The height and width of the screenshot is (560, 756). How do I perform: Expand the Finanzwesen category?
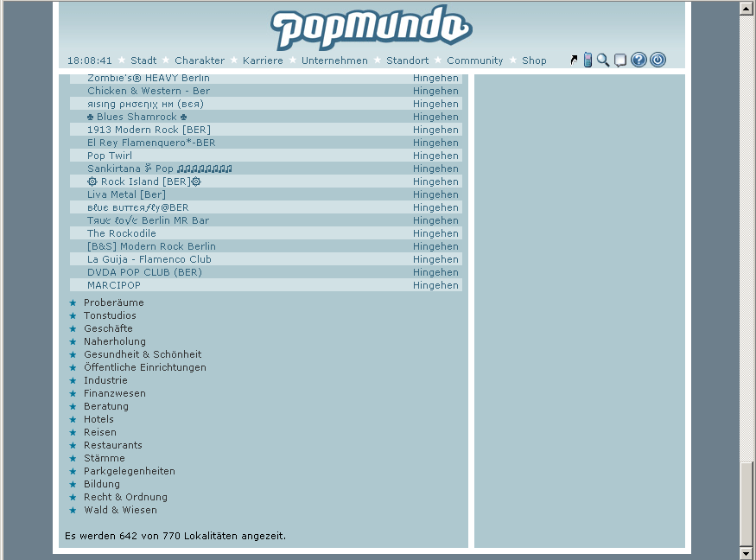tap(115, 393)
